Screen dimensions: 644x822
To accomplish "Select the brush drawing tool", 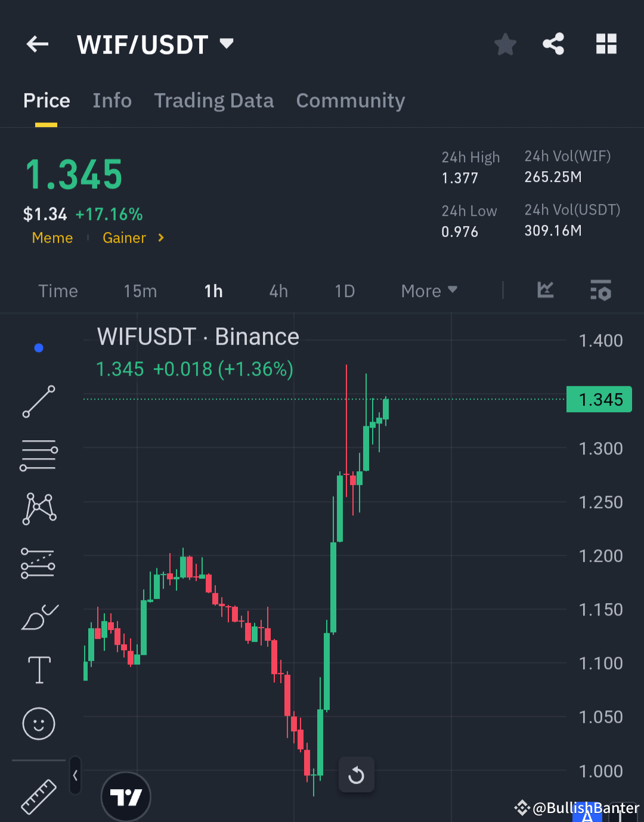I will point(38,616).
